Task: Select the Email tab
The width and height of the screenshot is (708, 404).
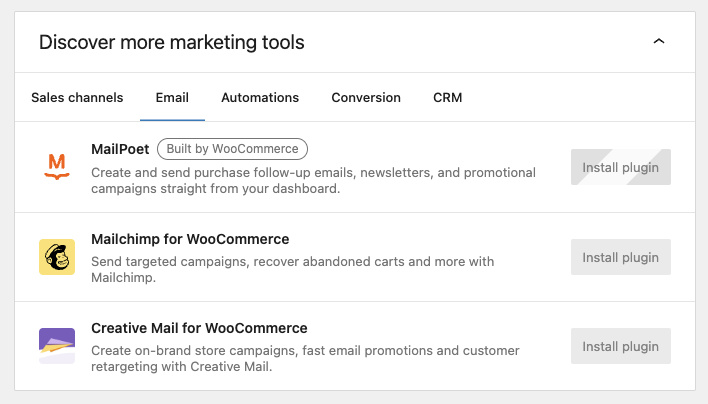Action: (172, 98)
